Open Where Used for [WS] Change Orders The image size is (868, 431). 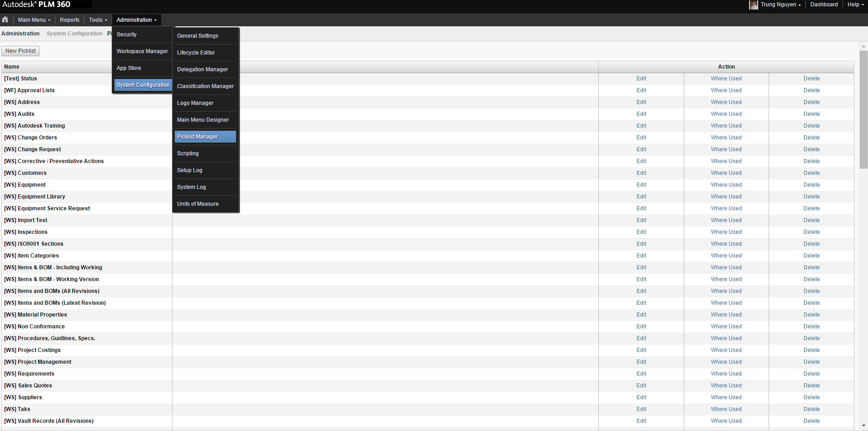coord(725,137)
